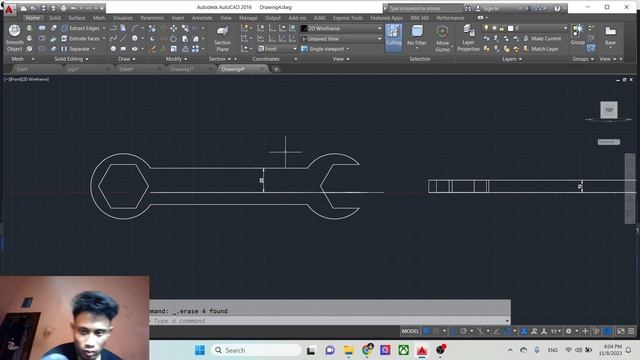640x360 pixels.
Task: Open the Express Tools ribbon tab
Action: pos(348,18)
